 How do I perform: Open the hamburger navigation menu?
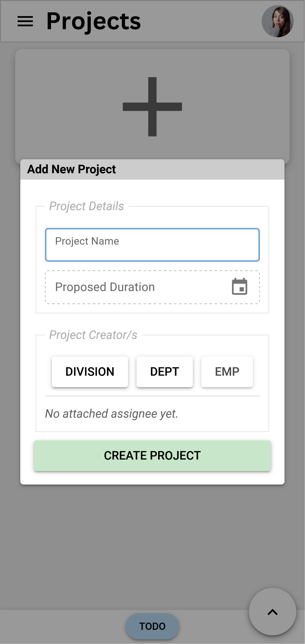pos(25,21)
